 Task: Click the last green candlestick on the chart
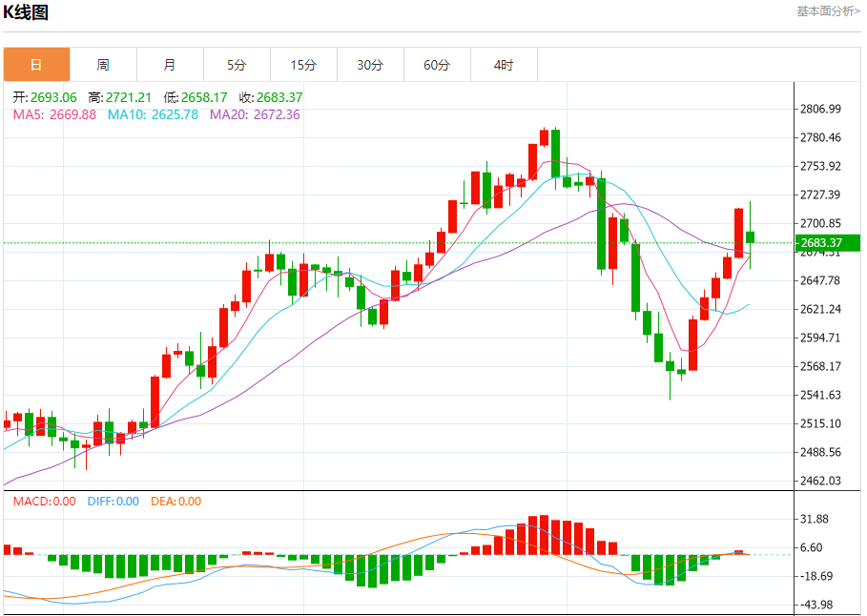(x=751, y=236)
